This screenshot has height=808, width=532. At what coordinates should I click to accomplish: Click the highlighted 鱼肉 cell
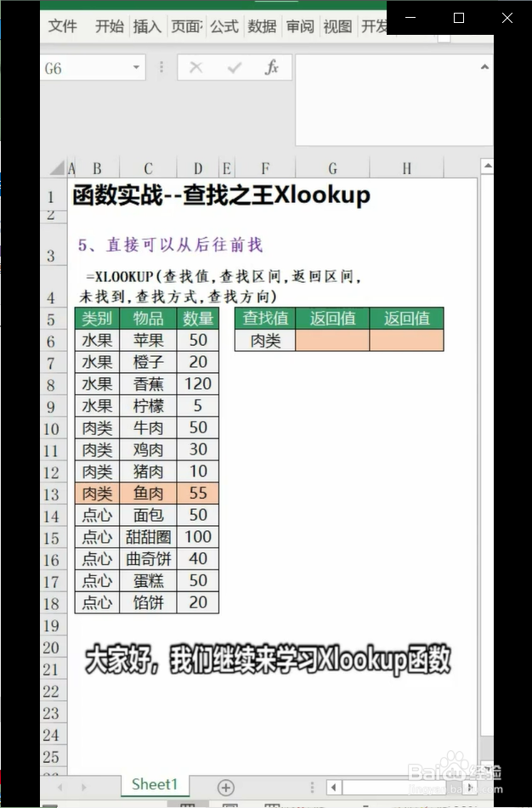pyautogui.click(x=148, y=493)
